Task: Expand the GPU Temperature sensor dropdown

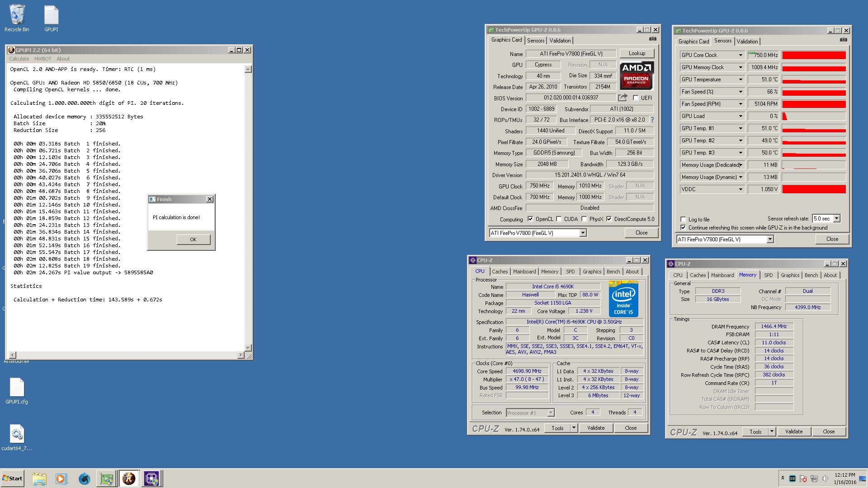Action: tap(741, 80)
